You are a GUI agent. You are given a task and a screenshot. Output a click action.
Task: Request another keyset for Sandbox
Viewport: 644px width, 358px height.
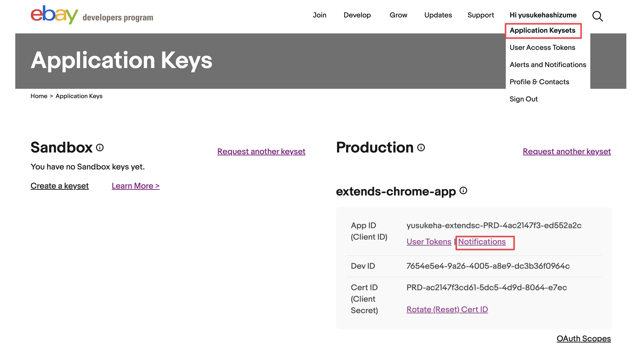point(261,151)
